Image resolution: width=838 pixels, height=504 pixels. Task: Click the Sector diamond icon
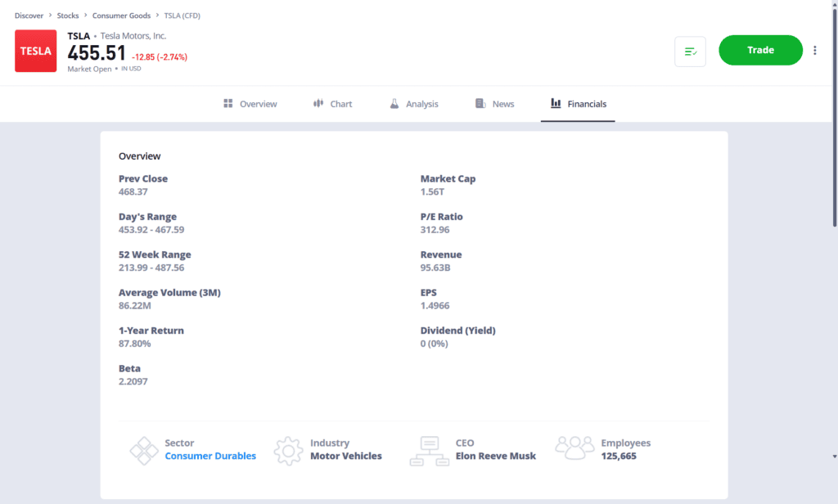[x=144, y=451]
